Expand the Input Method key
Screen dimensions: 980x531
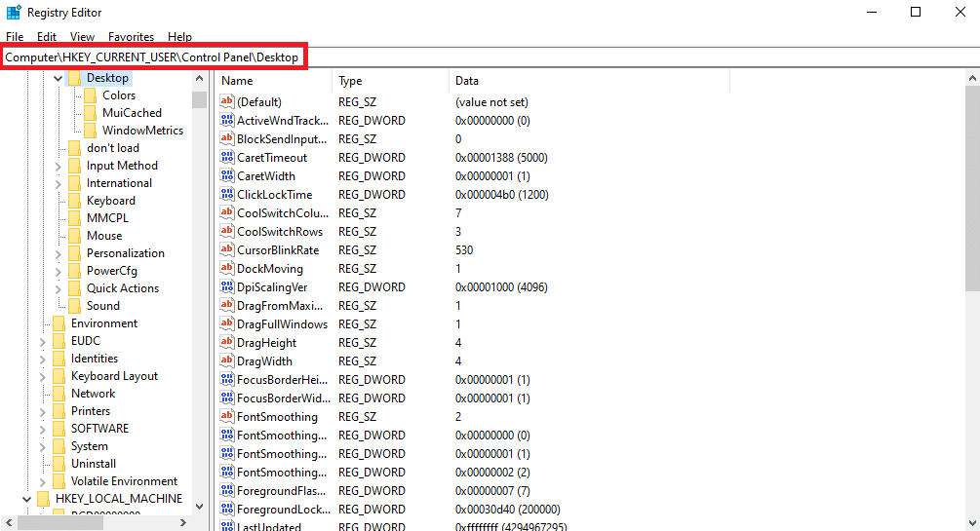coord(59,167)
